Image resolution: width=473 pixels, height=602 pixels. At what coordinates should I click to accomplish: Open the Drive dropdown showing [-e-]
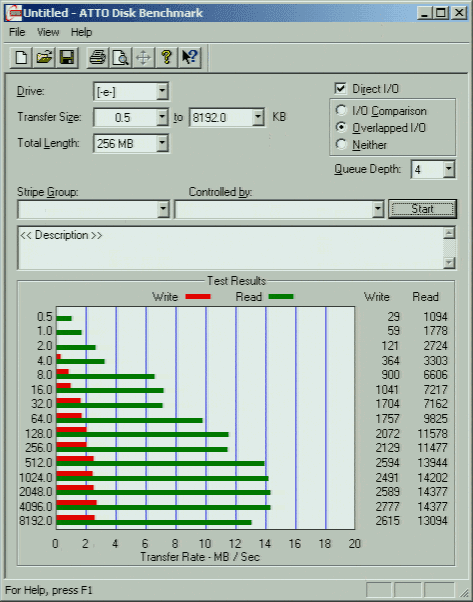pos(162,91)
